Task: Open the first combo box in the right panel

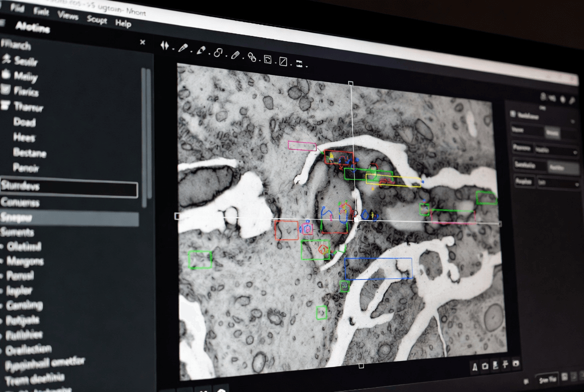Action: [556, 150]
